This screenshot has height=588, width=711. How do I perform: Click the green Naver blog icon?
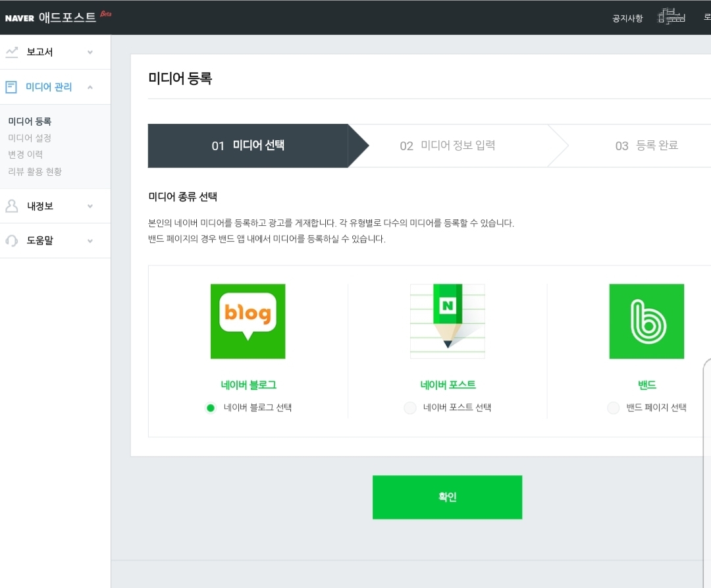click(248, 321)
